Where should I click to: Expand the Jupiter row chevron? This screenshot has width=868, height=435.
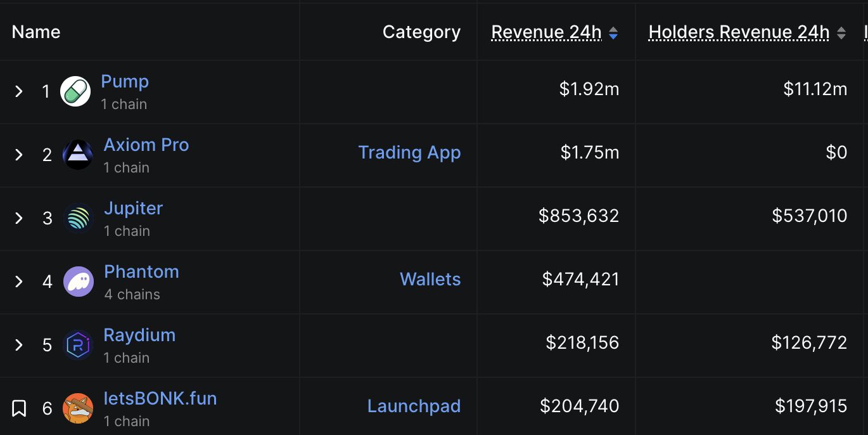coord(19,218)
